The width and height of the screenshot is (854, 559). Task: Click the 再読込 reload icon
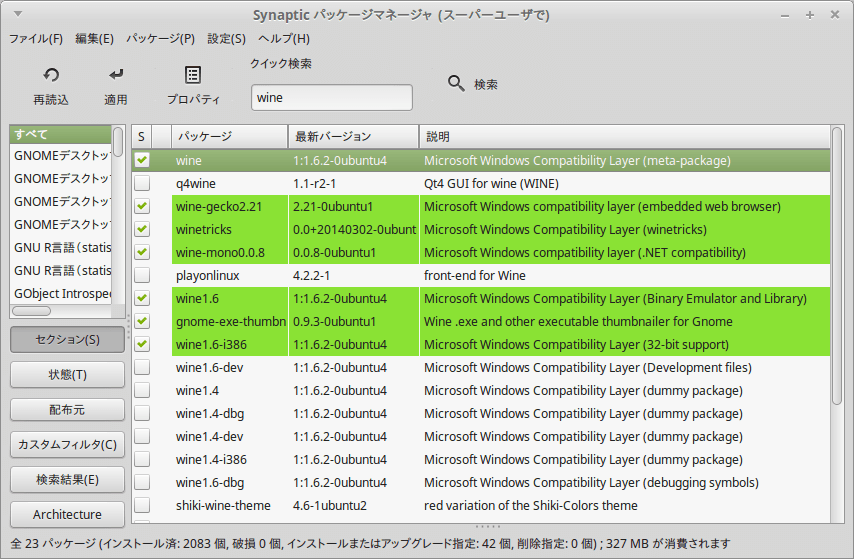51,75
